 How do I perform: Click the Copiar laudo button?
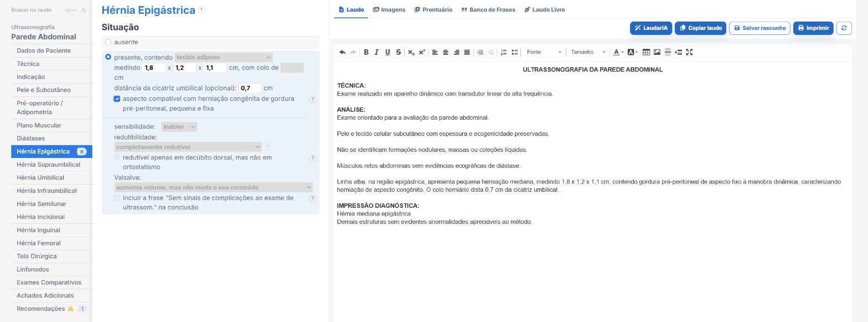point(700,28)
